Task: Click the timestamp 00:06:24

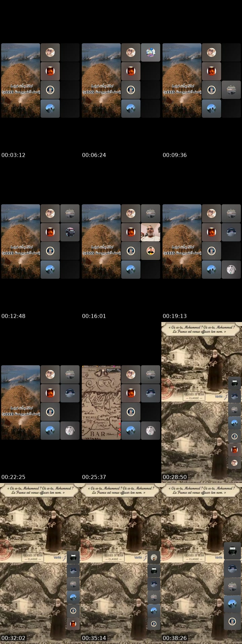Action: 94,155
